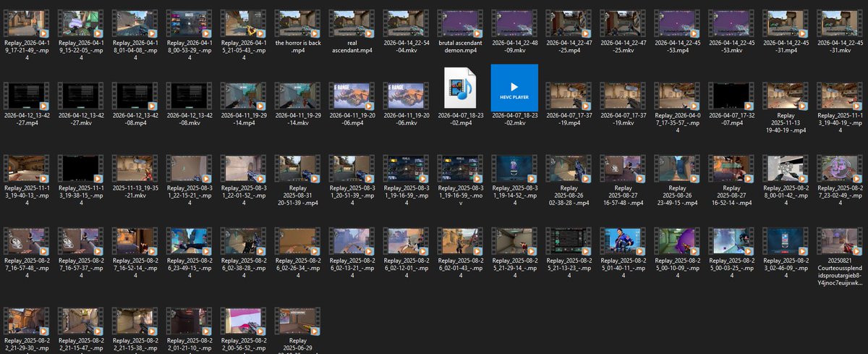Select thumbnail of Replay_2025-08-25_01-40-11_-.mp4
Screen dimensions: 868x354
click(x=623, y=241)
